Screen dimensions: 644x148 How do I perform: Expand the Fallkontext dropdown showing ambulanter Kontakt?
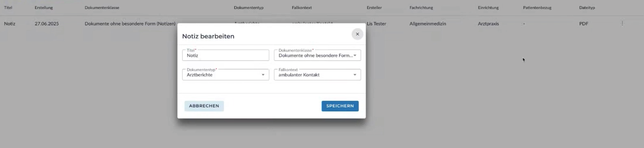pos(317,75)
